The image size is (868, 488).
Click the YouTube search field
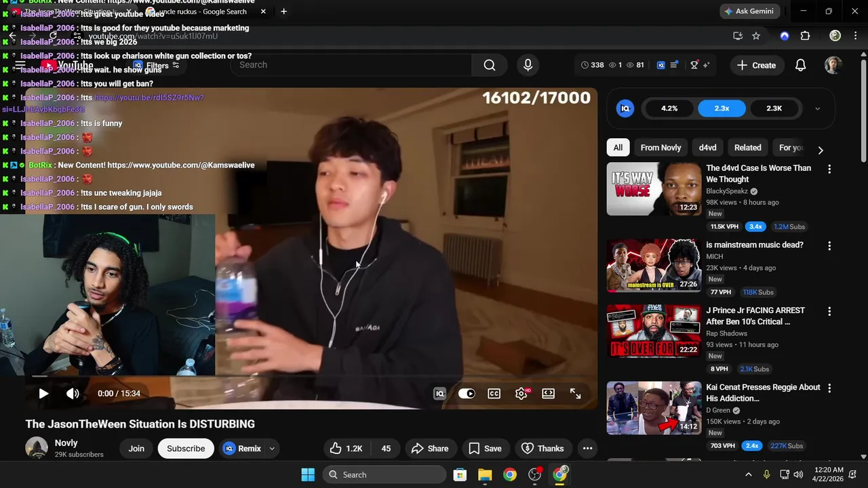click(353, 64)
